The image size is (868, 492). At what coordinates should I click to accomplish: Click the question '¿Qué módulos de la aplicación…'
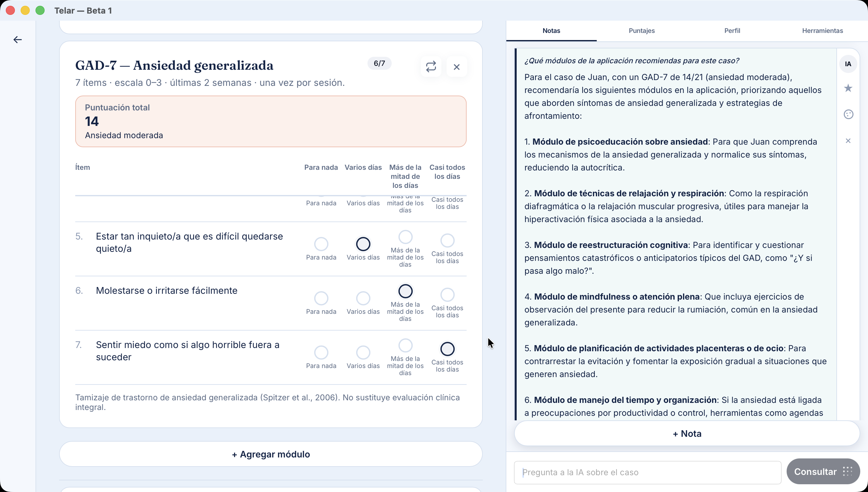(632, 61)
